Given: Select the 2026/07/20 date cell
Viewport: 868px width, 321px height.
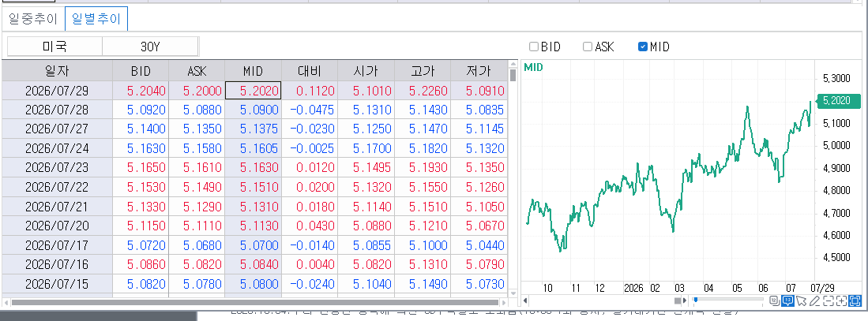Looking at the screenshot, I should click(x=57, y=226).
